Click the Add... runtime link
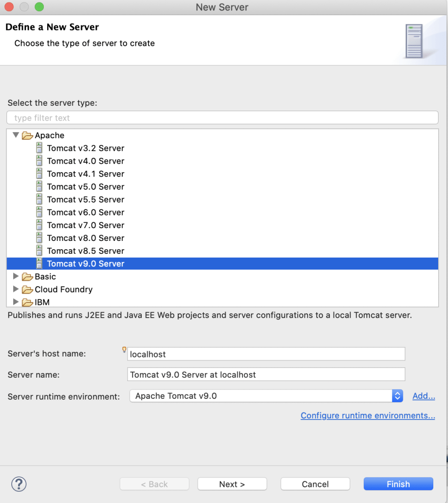Screen dimensions: 448x503 423,396
